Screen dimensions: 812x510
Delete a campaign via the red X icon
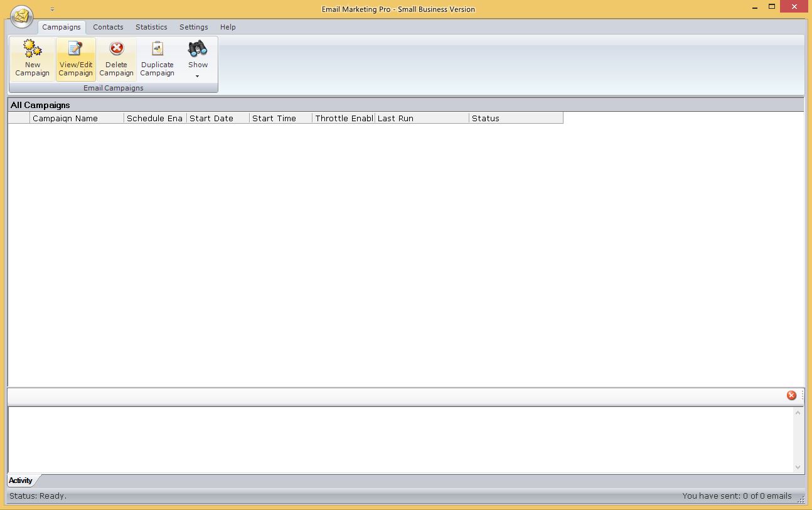(x=116, y=49)
